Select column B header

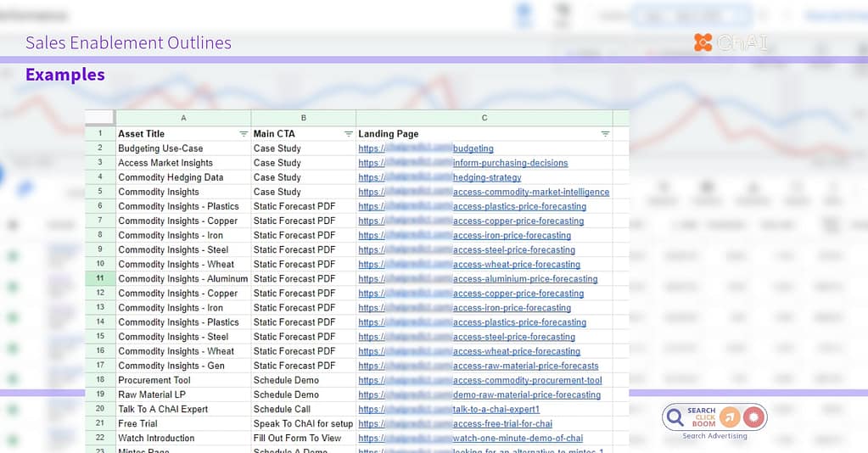tap(303, 118)
